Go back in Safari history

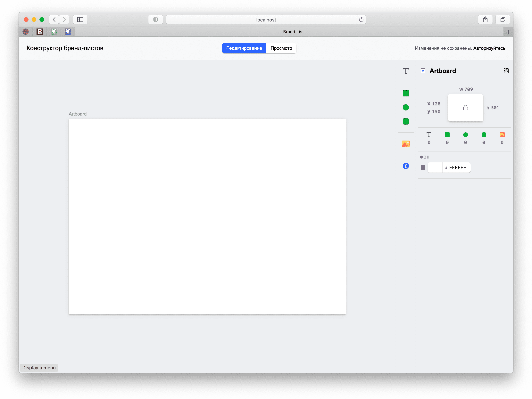[54, 20]
